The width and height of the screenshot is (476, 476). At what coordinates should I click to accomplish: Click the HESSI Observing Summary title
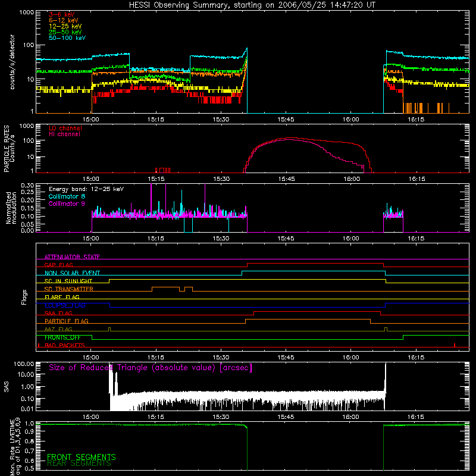[252, 5]
